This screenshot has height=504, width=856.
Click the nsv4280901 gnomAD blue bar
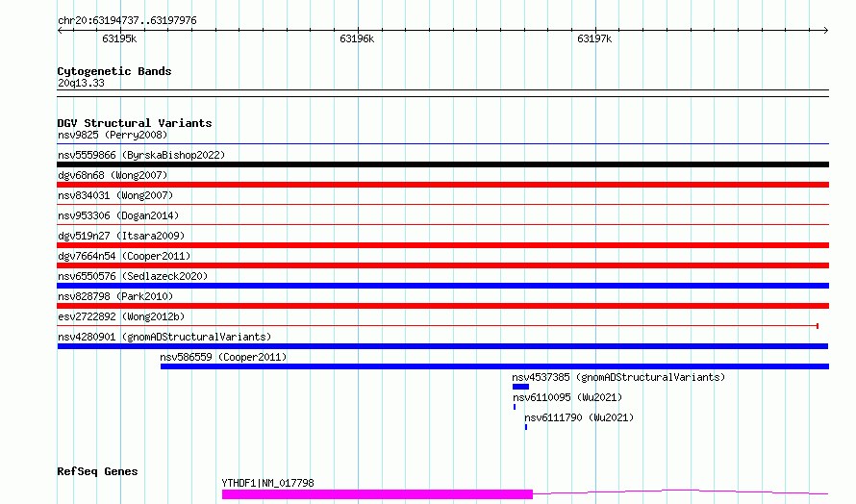(x=442, y=346)
